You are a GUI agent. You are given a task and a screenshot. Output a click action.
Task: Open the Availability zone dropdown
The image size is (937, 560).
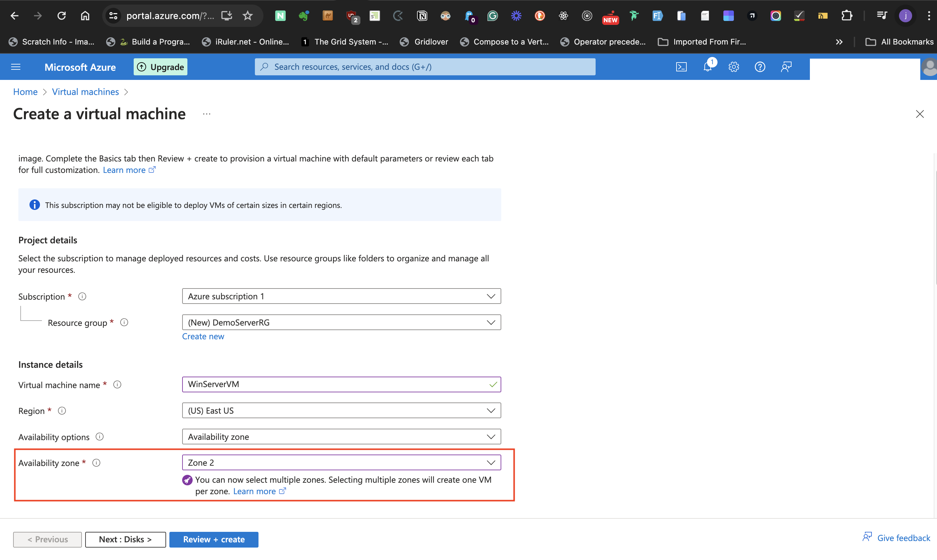click(x=341, y=463)
